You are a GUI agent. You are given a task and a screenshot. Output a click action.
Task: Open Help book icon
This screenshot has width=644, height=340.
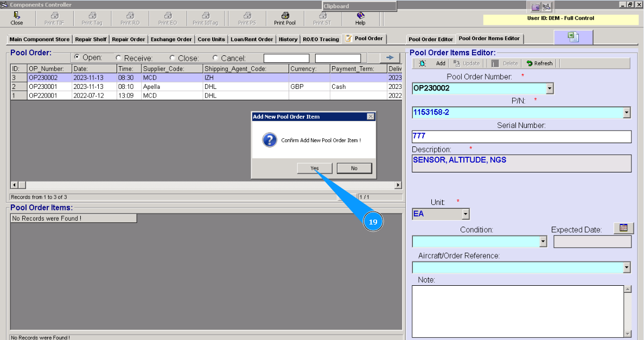tap(360, 16)
